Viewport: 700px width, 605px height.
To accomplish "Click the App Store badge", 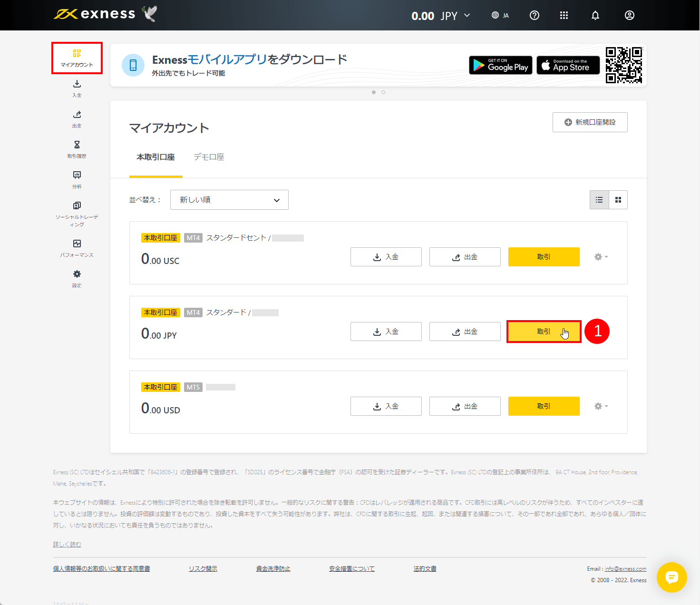I will click(x=568, y=65).
